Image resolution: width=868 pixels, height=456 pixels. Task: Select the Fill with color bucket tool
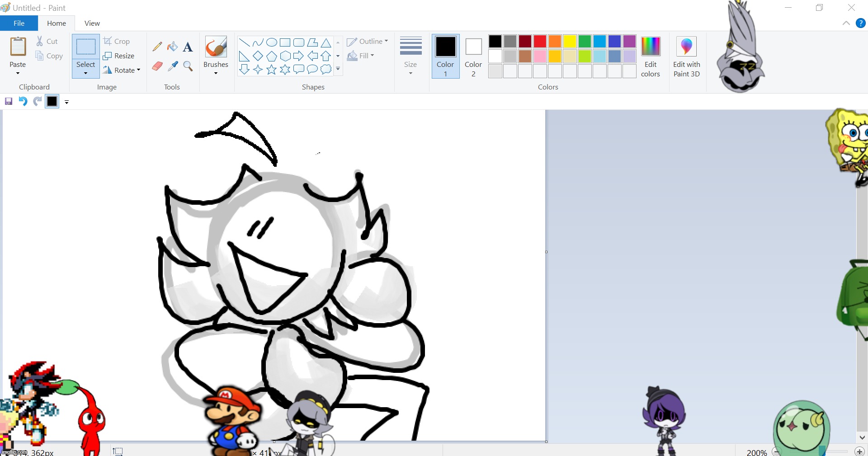coord(172,47)
